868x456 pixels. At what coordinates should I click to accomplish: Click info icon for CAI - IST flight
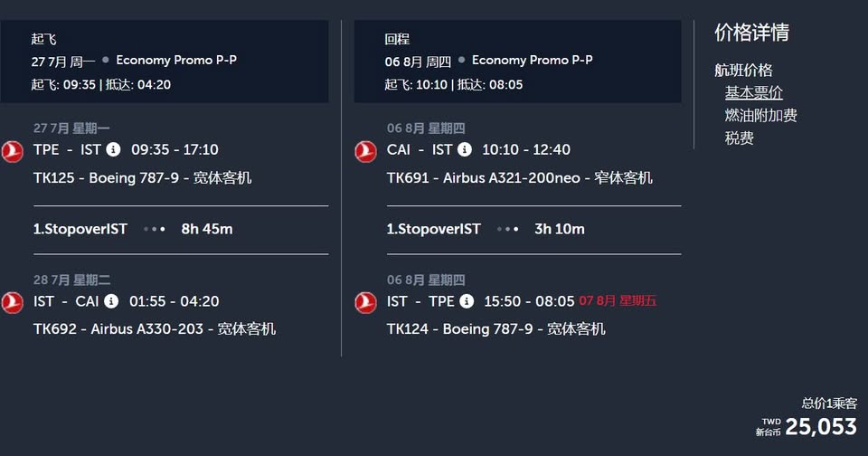coord(465,149)
